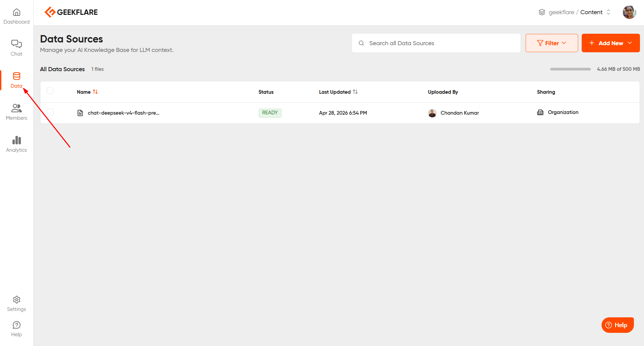The height and width of the screenshot is (346, 644).
Task: Click the Uploaded By column header
Action: pos(443,92)
